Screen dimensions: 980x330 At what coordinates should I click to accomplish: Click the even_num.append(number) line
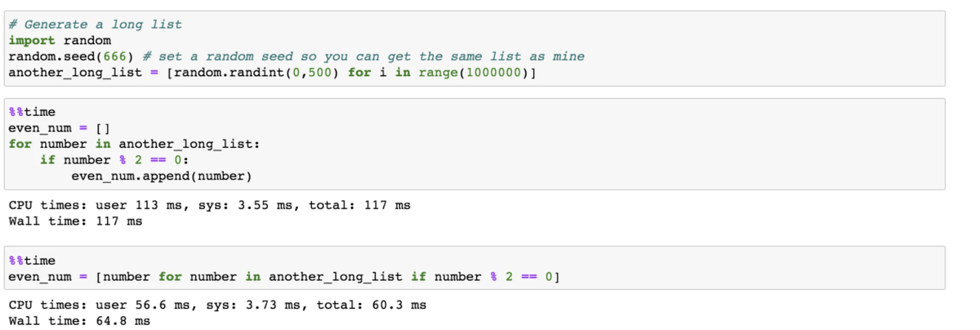pyautogui.click(x=162, y=176)
